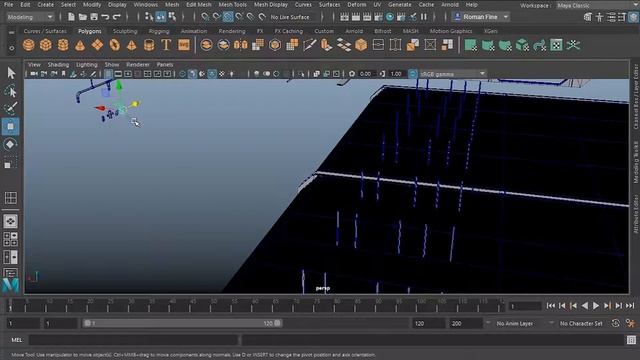Click the MEL command language toggle
Screen dimensions: 640x360
tap(17, 340)
